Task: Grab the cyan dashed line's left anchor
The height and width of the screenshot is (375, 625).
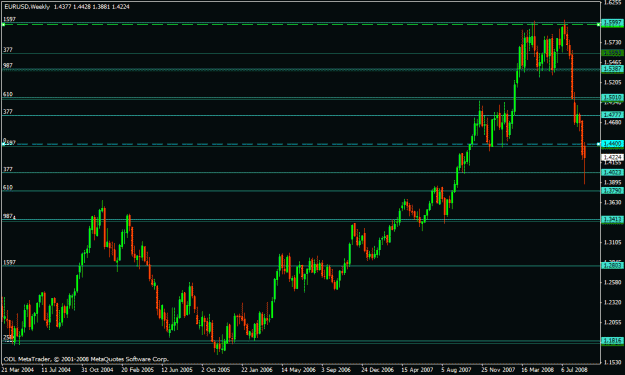Action: pyautogui.click(x=3, y=144)
